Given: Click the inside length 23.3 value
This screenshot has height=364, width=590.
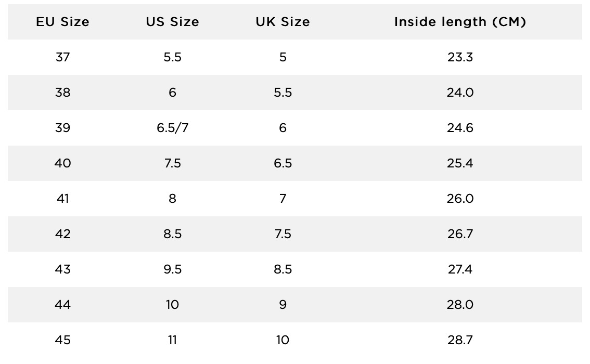Looking at the screenshot, I should pyautogui.click(x=460, y=57).
